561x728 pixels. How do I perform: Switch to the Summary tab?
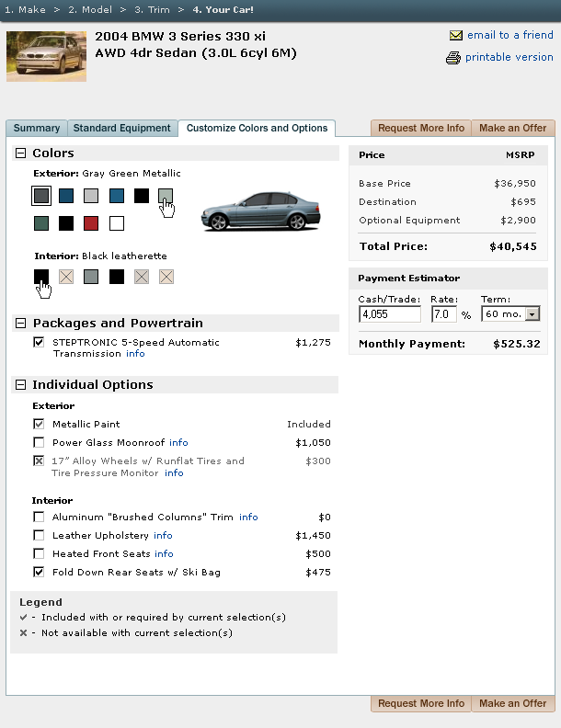pos(37,128)
